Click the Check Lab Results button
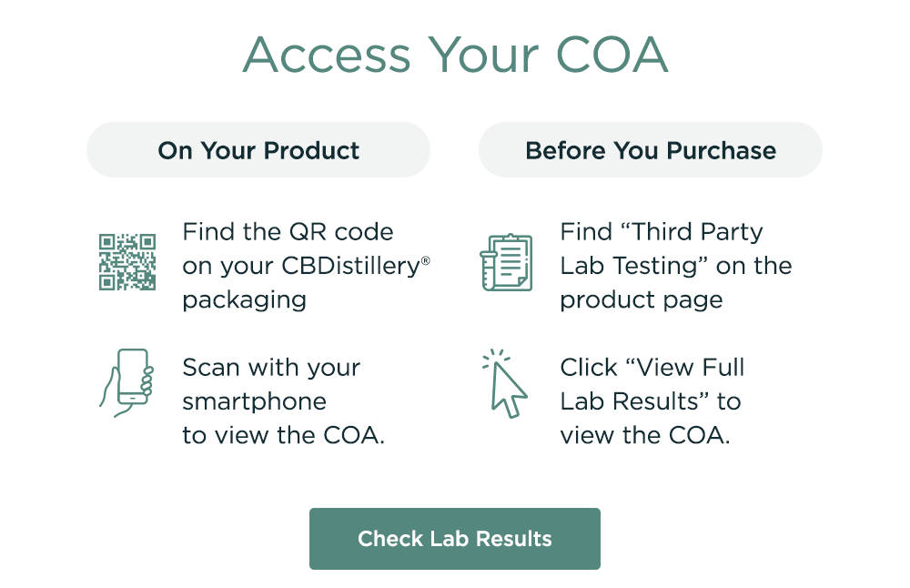Screen dimensions: 910x588 (455, 539)
